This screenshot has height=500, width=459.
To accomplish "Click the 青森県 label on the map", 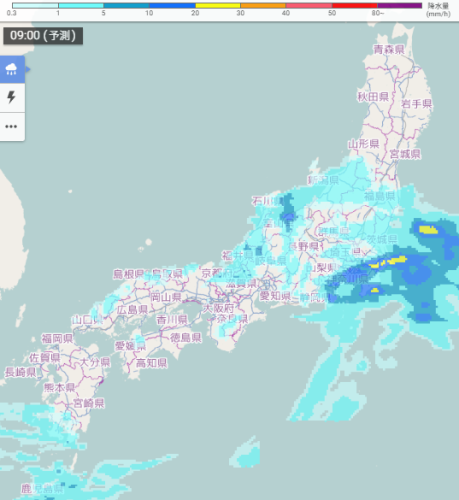I will pos(389,50).
